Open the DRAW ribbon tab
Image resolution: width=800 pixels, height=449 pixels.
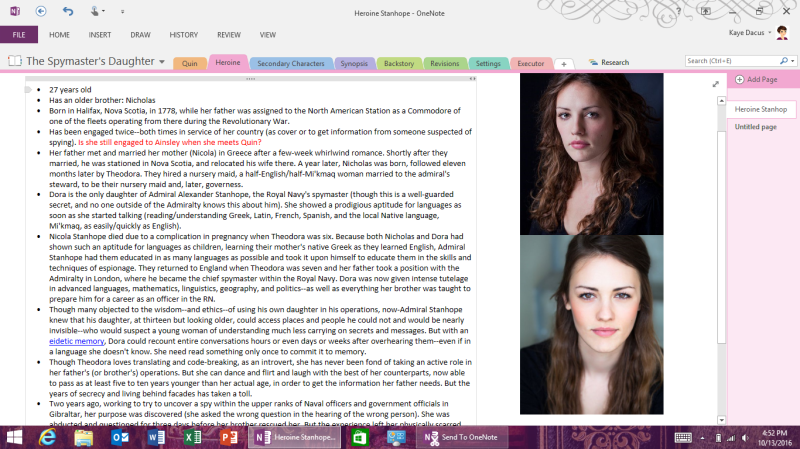141,34
